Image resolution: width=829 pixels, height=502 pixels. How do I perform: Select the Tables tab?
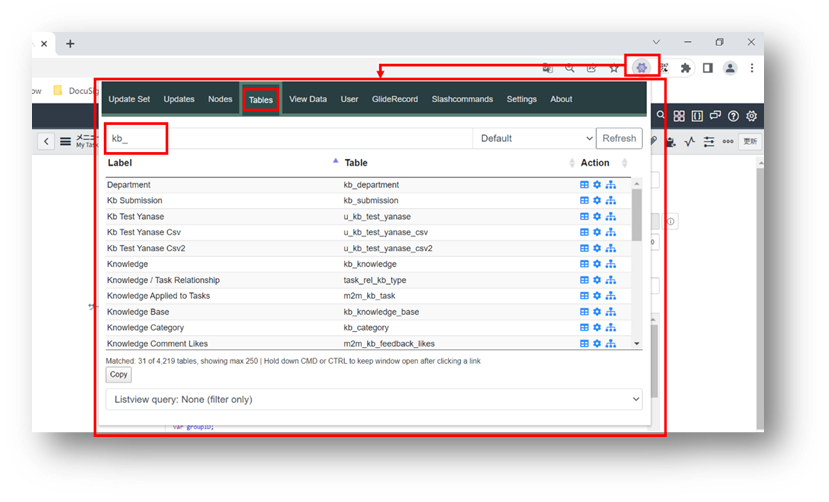261,99
